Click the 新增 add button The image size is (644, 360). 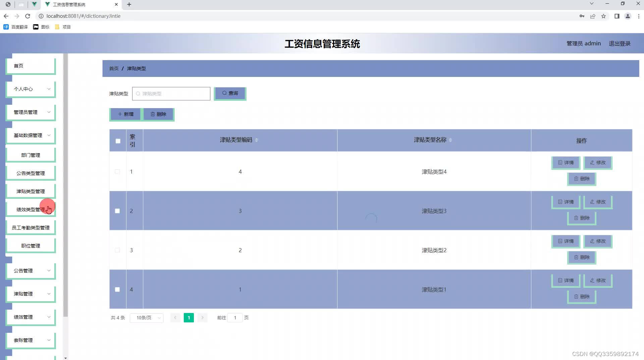point(125,114)
